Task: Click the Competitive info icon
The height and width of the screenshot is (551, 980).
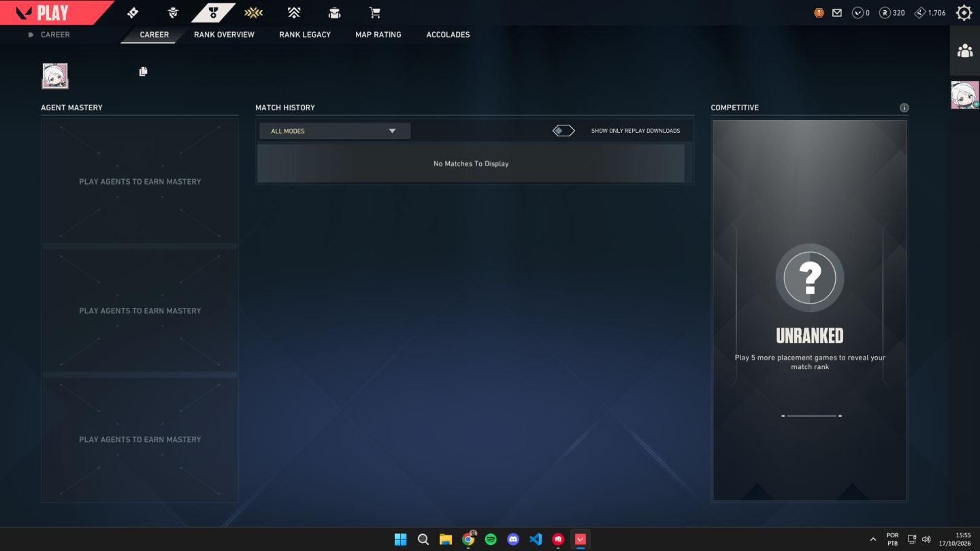Action: pyautogui.click(x=904, y=108)
